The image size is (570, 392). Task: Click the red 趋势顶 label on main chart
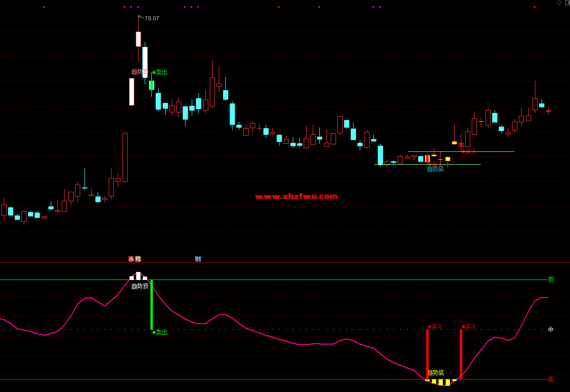click(140, 72)
